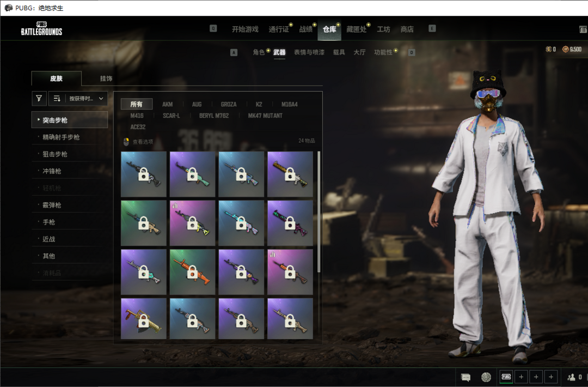Filter skins by 所有

pos(137,104)
